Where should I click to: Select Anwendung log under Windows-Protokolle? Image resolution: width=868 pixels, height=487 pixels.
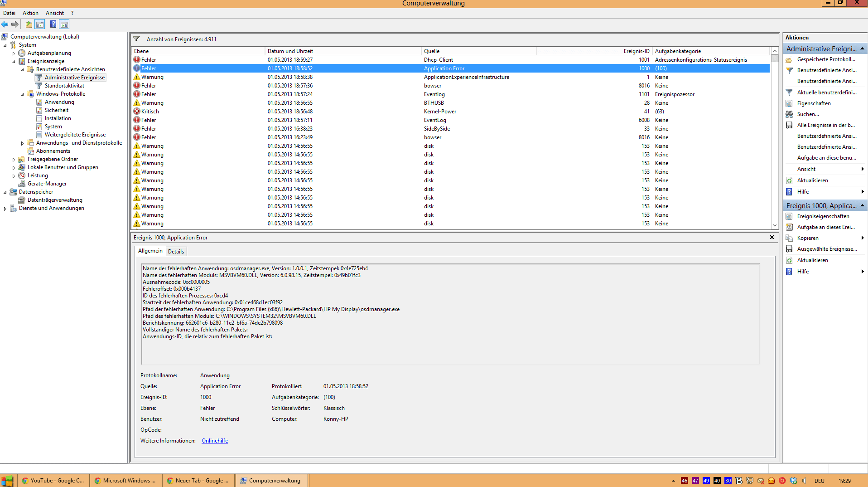coord(59,102)
